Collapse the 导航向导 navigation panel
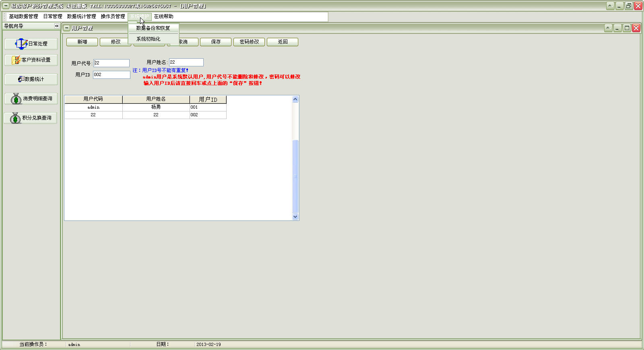The height and width of the screenshot is (350, 644). (x=57, y=26)
